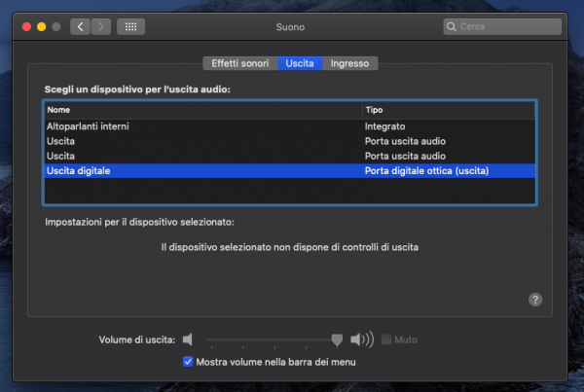Open the help question mark button
This screenshot has width=584, height=392.
point(534,300)
